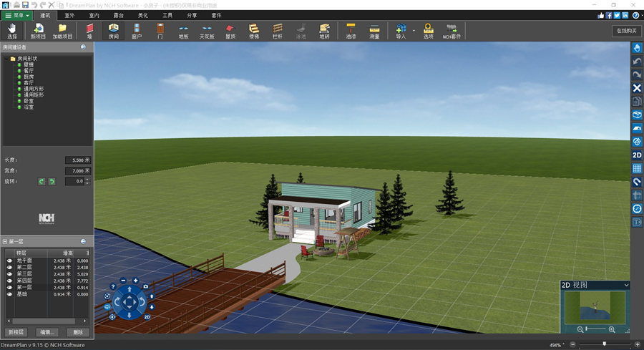The image size is (644, 350).
Task: Click the round button on 房间建设者 header
Action: coord(84,47)
